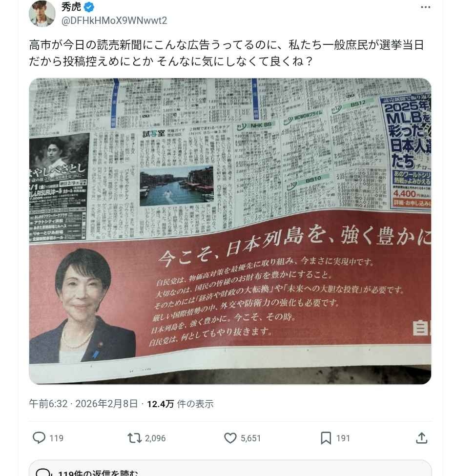Click the timestamp 午前6:32 · 2026年2月8日
Screen dimensions: 475x476
tap(83, 404)
